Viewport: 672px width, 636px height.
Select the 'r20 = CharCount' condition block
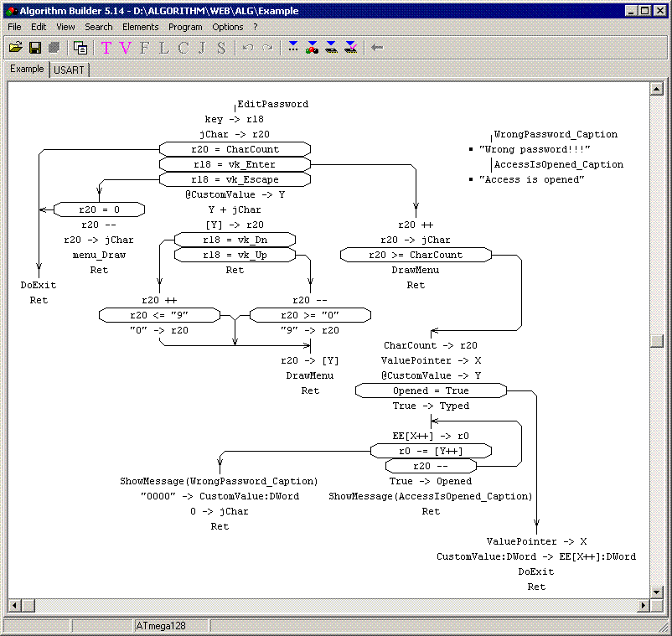235,149
